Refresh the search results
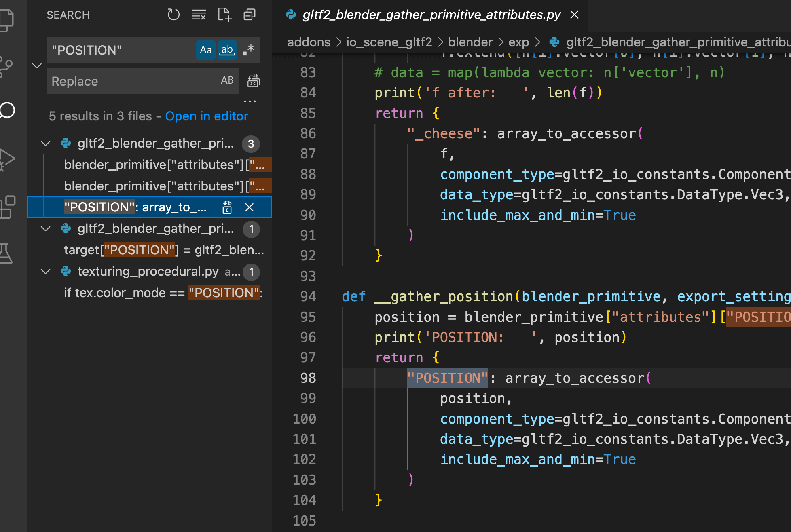The height and width of the screenshot is (532, 791). [173, 15]
